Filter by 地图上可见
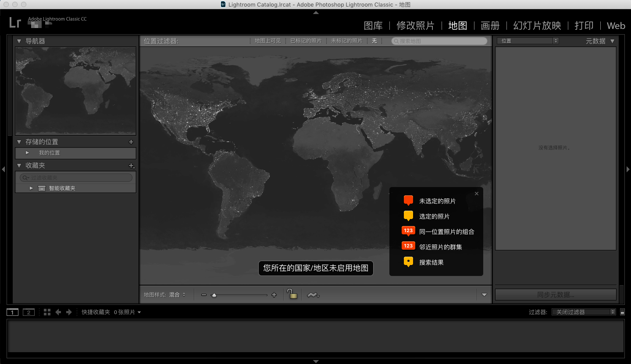The height and width of the screenshot is (364, 631). point(268,41)
